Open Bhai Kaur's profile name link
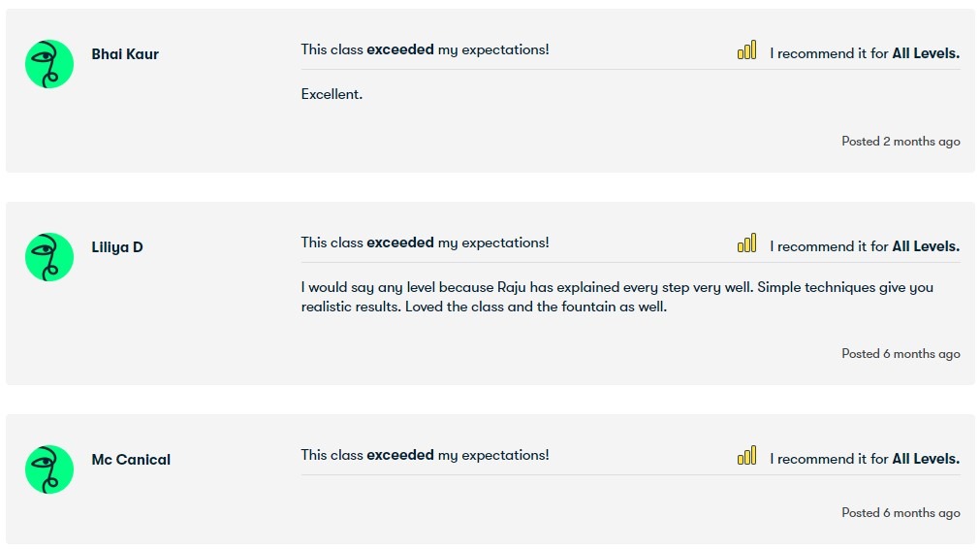Viewport: 980px width, 550px height. coord(125,54)
